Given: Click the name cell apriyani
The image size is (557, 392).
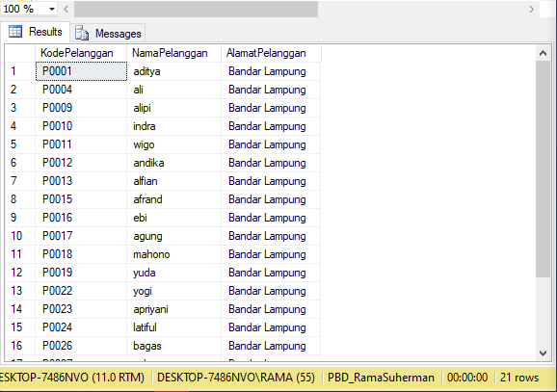Looking at the screenshot, I should 174,309.
